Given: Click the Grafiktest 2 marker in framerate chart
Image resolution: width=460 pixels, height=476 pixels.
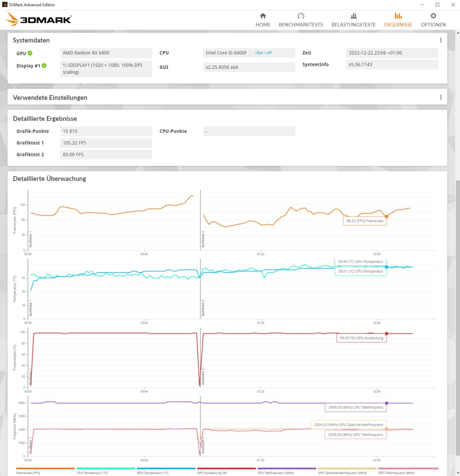Looking at the screenshot, I should point(203,239).
